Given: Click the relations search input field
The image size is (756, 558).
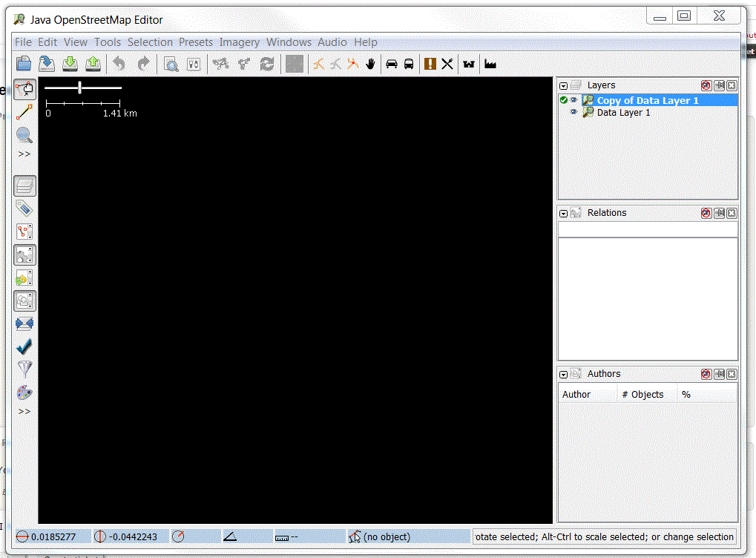Looking at the screenshot, I should coord(648,230).
